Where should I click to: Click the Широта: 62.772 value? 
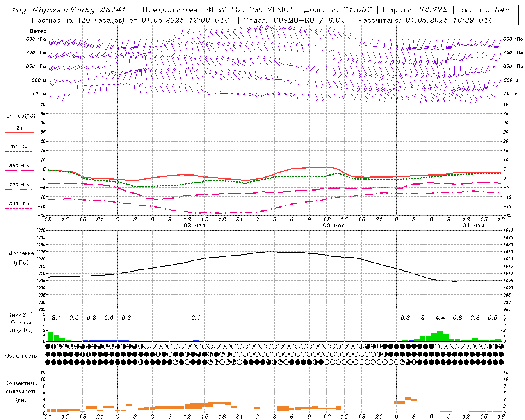point(415,10)
